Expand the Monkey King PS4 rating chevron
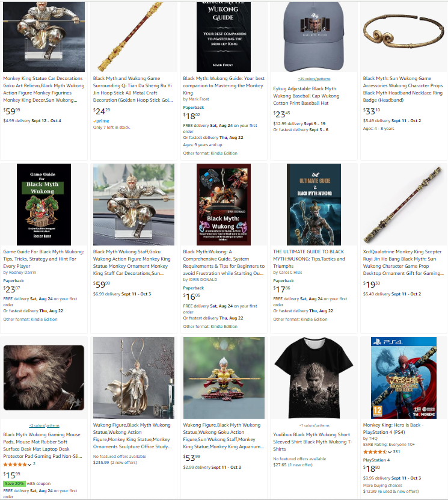Image resolution: width=448 pixels, height=500 pixels. pos(390,452)
